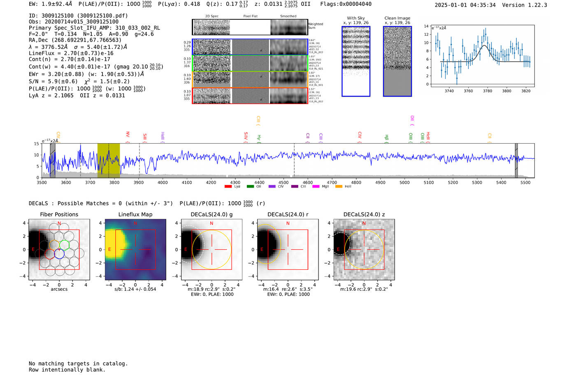Click the green fiber circle in Fiber Positions
Image resolution: width=576 pixels, height=392 pixels.
65,245
